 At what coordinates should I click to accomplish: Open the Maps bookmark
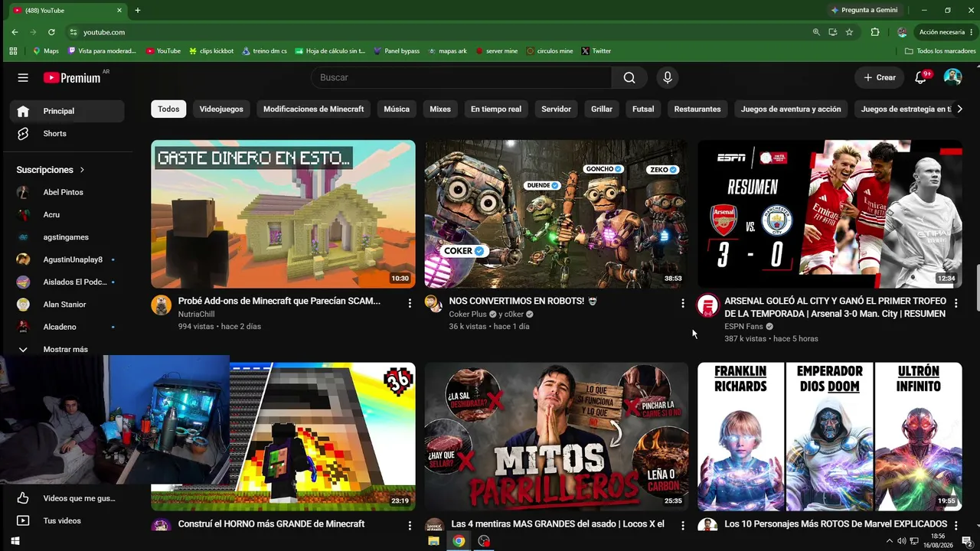pyautogui.click(x=46, y=51)
